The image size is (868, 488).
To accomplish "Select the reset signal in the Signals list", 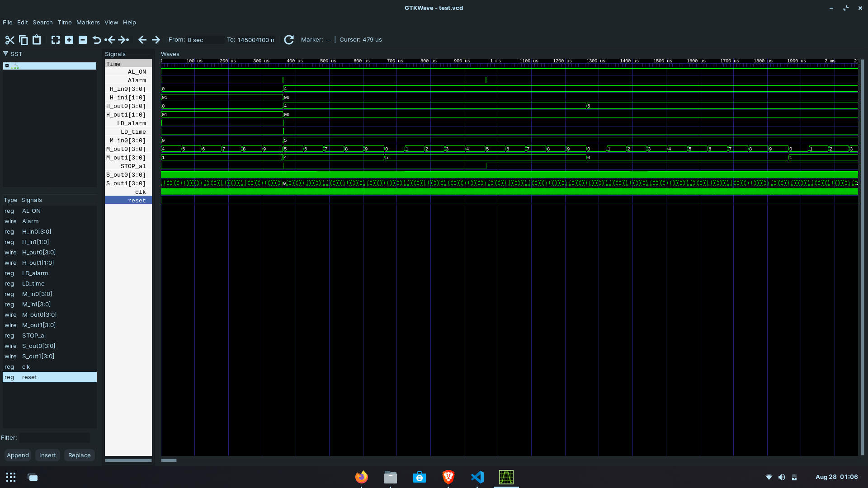I will point(137,200).
